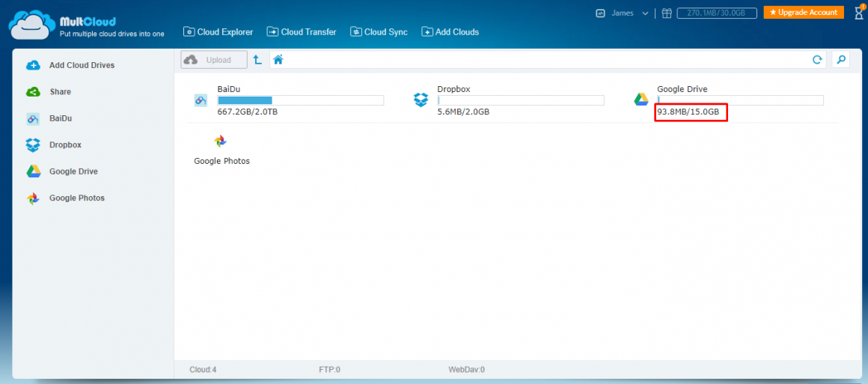
Task: Open the Dropbox drive title in main panel
Action: click(x=453, y=89)
